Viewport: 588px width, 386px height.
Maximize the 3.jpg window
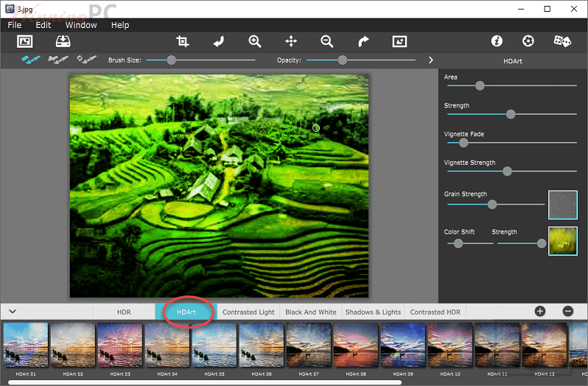pyautogui.click(x=547, y=9)
